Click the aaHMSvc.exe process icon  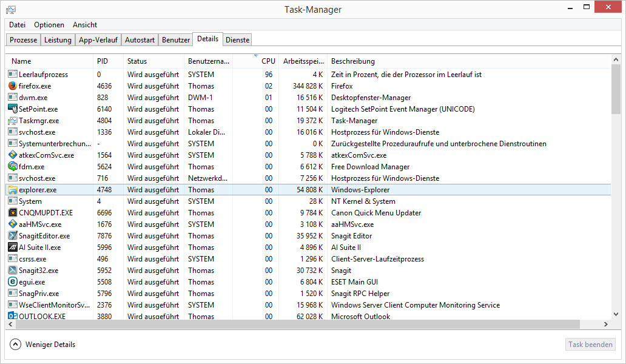[12, 224]
